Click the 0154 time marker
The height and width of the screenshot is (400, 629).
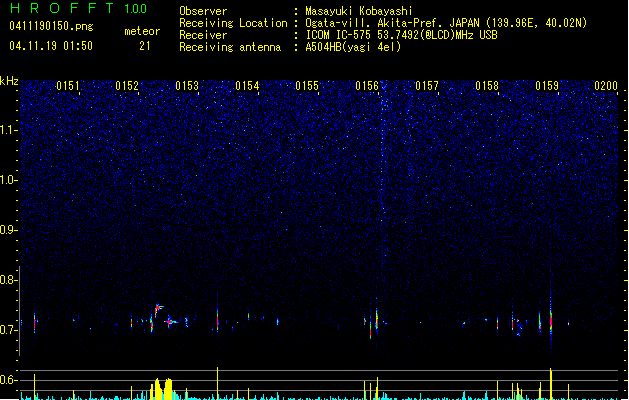tap(247, 86)
